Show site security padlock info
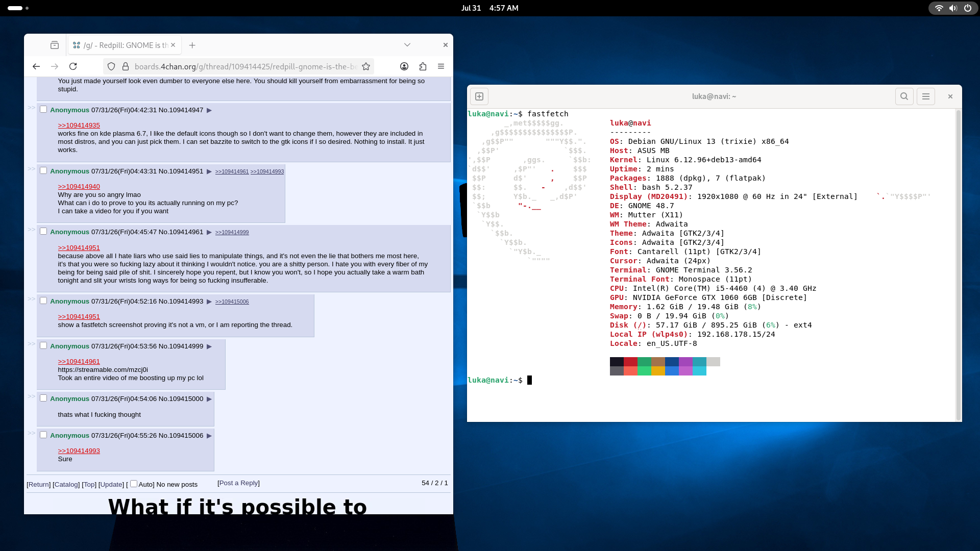This screenshot has width=980, height=551. [126, 66]
